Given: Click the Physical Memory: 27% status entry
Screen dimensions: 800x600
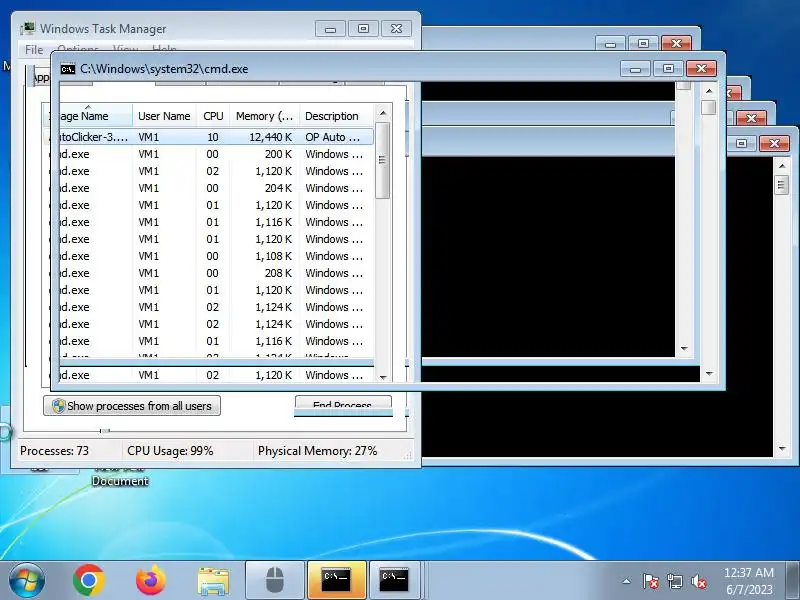Looking at the screenshot, I should [317, 451].
